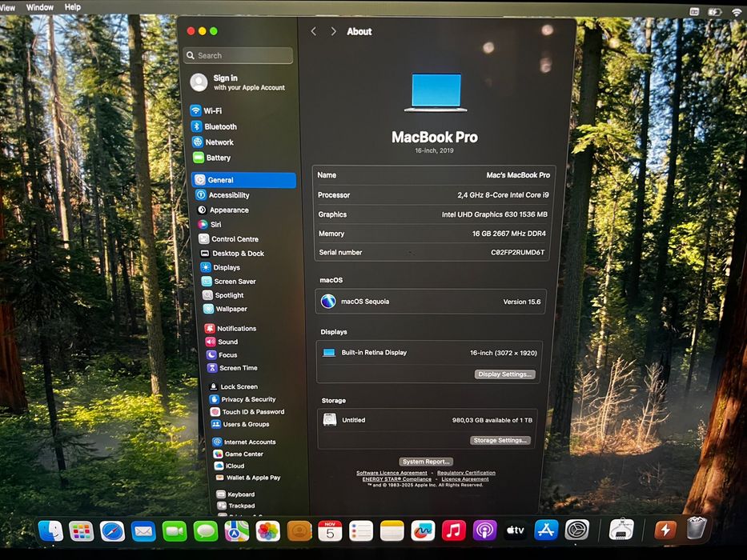Open Launchpad from the Dock
This screenshot has height=560, width=747.
[x=82, y=531]
